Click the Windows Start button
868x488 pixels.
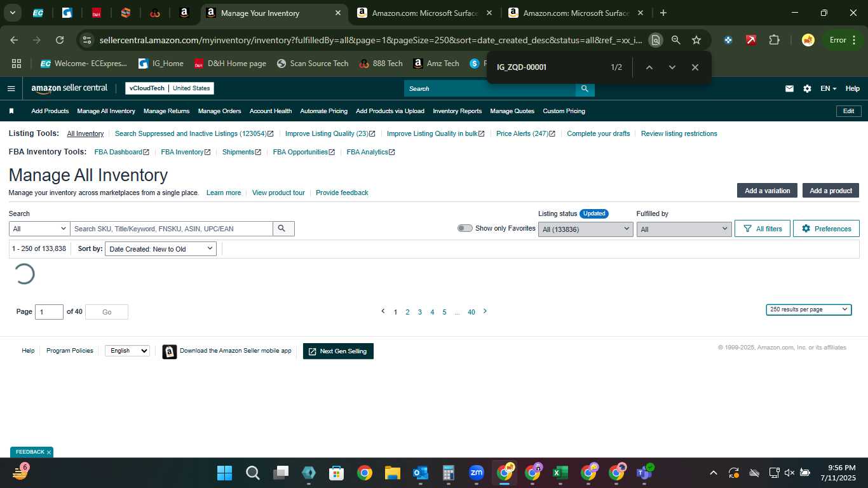point(224,473)
